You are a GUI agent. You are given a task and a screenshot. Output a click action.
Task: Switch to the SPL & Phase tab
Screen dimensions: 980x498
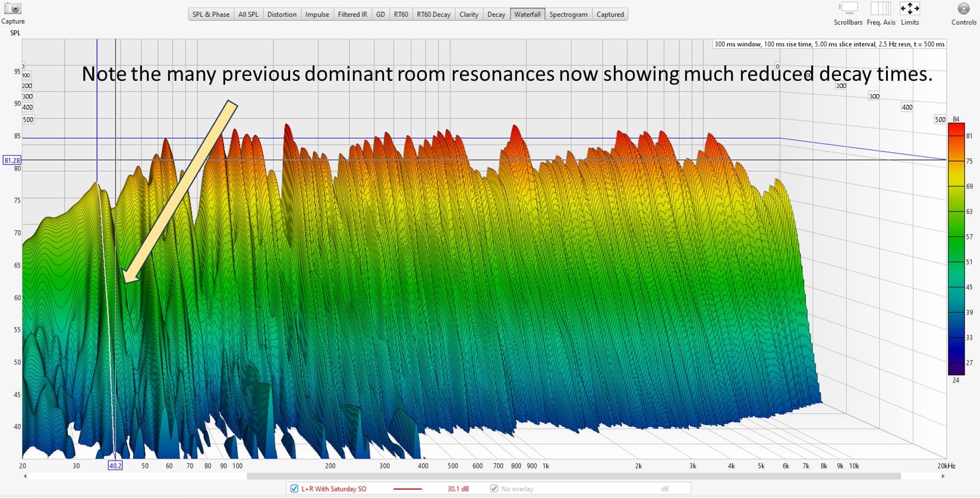click(x=211, y=14)
